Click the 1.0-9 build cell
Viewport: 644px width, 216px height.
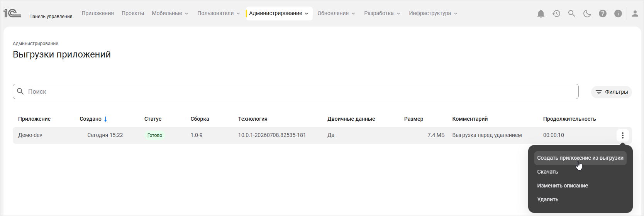pyautogui.click(x=197, y=135)
